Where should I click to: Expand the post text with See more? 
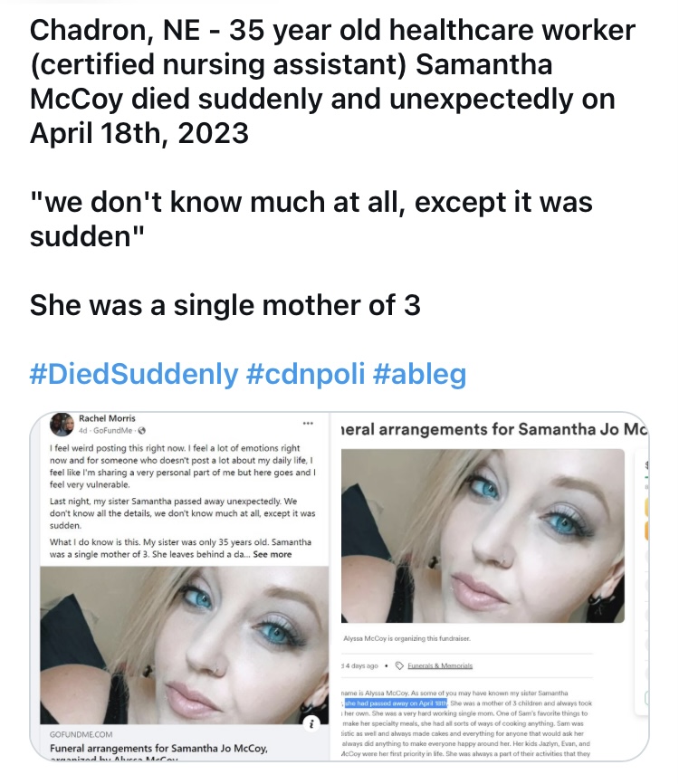click(x=273, y=554)
